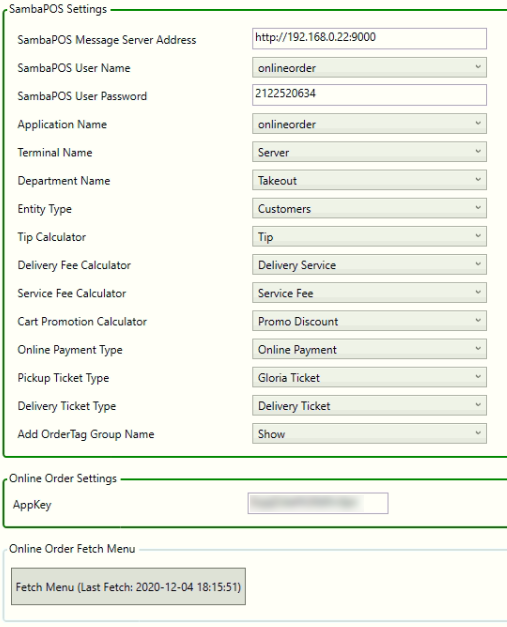Open the Online Payment Type dropdown
Image resolution: width=507 pixels, height=627 pixels.
coord(369,349)
